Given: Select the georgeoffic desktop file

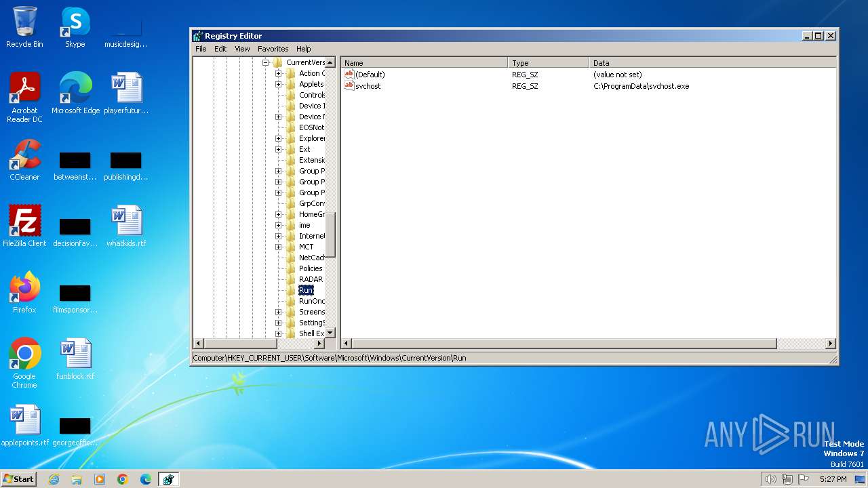Looking at the screenshot, I should point(75,432).
